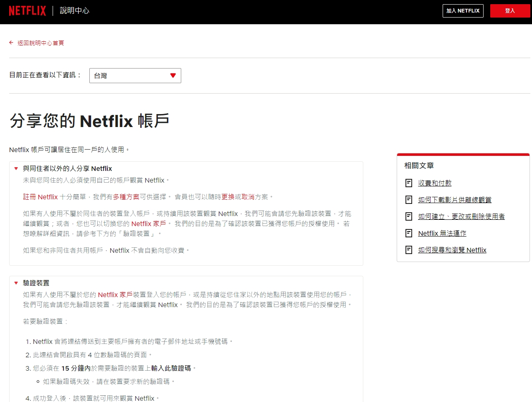The image size is (532, 402).
Task: Click the red triangle beside 驗證裝置
Action: pos(16,283)
